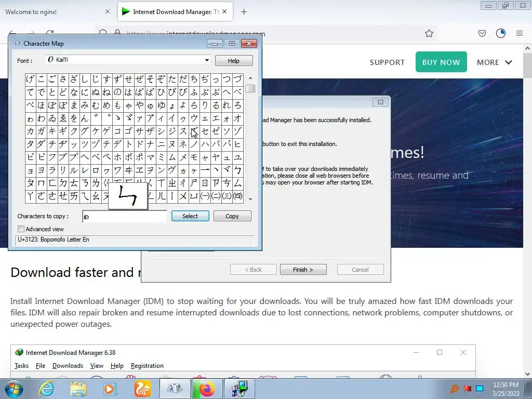
Task: Click the browser page scroll up arrow
Action: [528, 48]
